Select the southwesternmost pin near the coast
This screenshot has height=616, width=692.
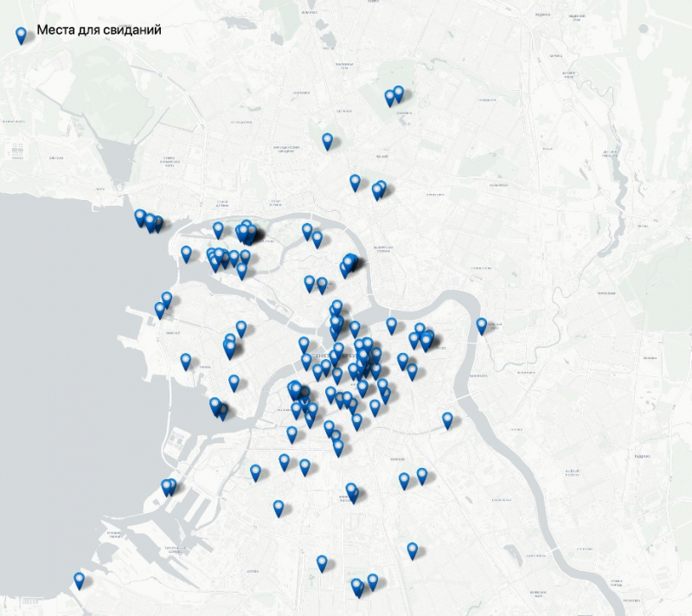point(80,581)
